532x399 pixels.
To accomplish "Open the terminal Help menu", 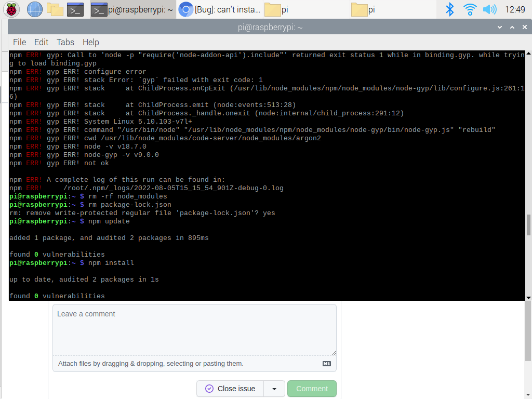I will pyautogui.click(x=90, y=42).
